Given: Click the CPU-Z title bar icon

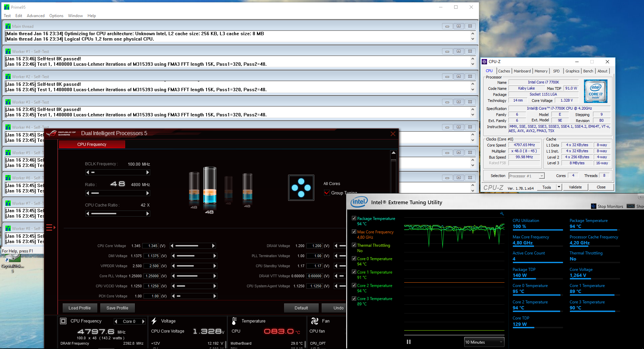Looking at the screenshot, I should pos(484,62).
